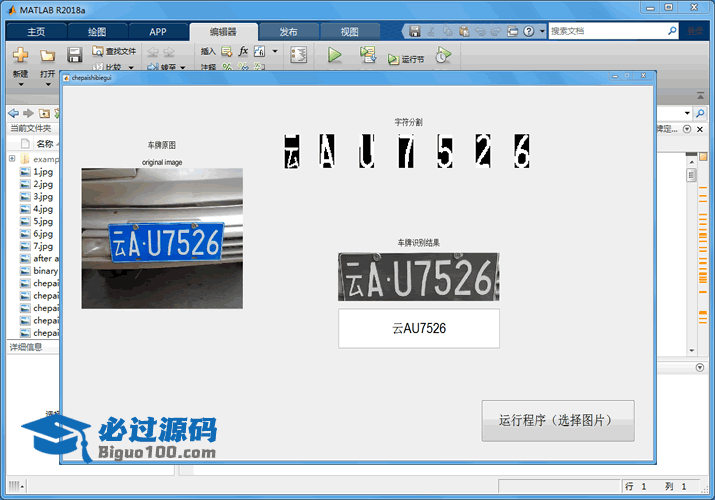
Task: Click the quick access save icon
Action: [x=414, y=31]
